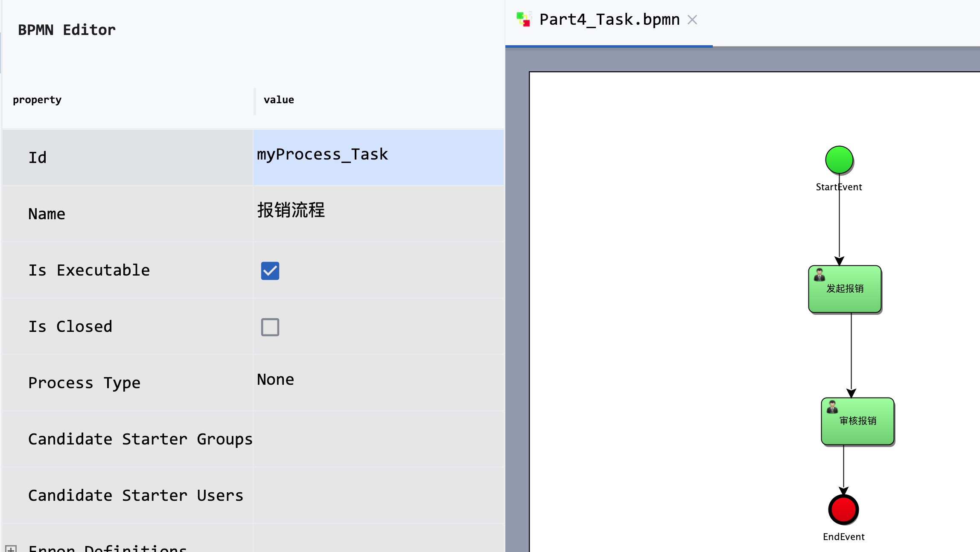
Task: Select the Candidate Starter Groups row
Action: click(x=140, y=439)
